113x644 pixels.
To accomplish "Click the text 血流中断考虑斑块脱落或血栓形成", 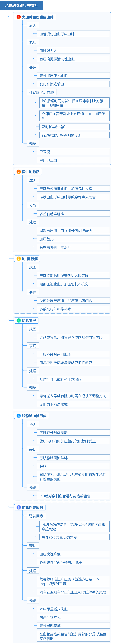I will (x=66, y=362).
